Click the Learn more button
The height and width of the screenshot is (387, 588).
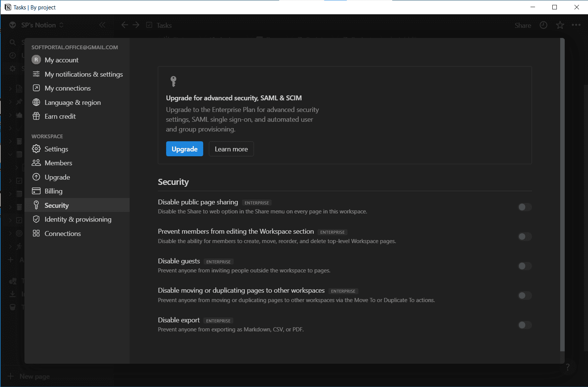click(231, 149)
